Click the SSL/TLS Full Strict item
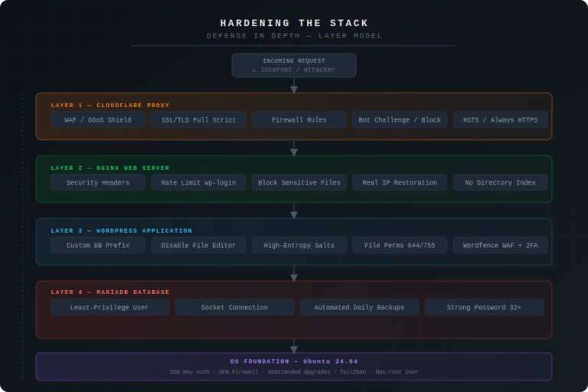This screenshot has height=392, width=588. point(198,120)
